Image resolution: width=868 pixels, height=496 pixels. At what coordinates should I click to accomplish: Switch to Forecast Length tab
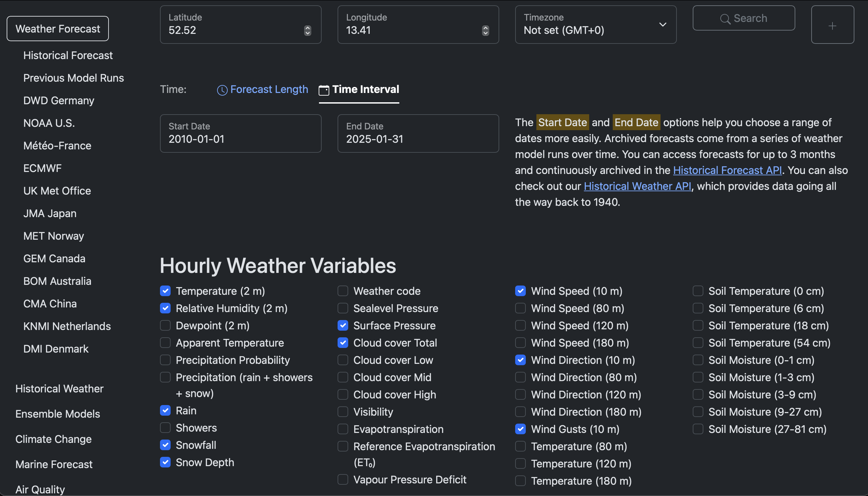(x=263, y=89)
